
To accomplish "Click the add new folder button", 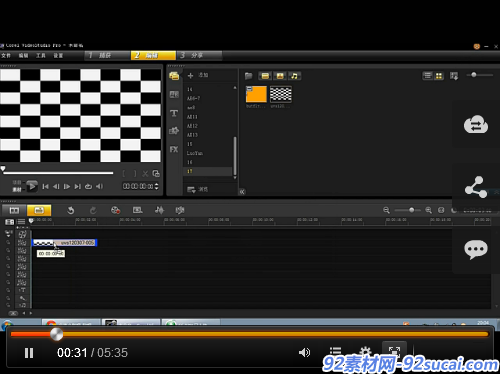I will click(190, 76).
